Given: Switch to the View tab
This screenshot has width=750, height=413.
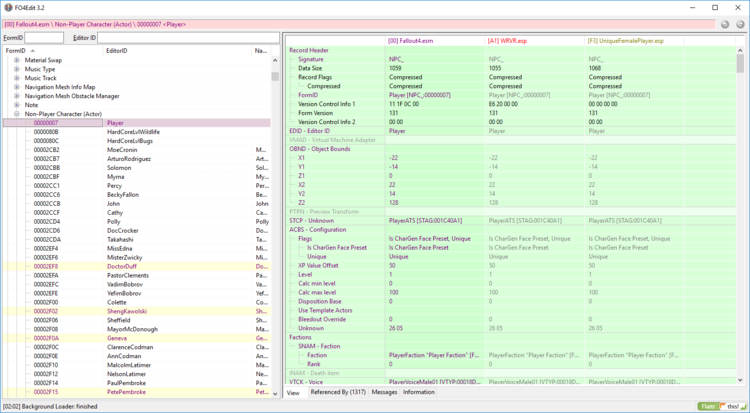Looking at the screenshot, I should (x=293, y=392).
